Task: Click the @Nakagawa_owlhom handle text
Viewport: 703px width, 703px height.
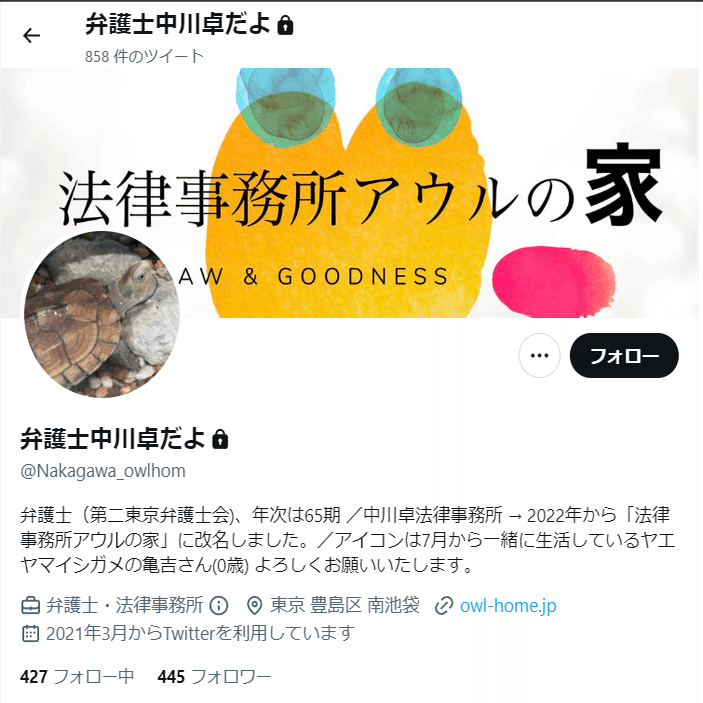Action: (103, 471)
